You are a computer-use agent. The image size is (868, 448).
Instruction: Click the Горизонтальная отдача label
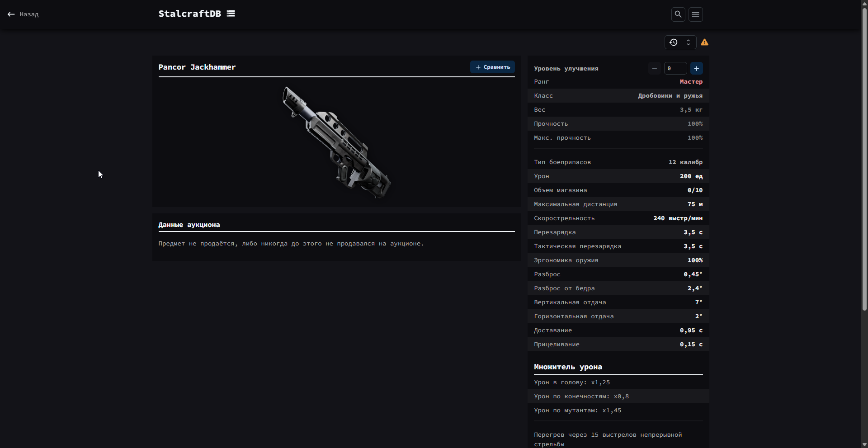point(574,316)
